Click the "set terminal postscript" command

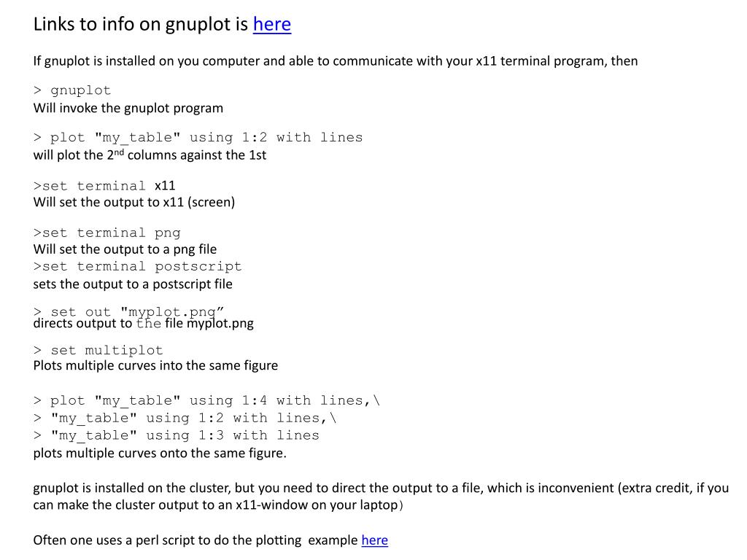(137, 266)
